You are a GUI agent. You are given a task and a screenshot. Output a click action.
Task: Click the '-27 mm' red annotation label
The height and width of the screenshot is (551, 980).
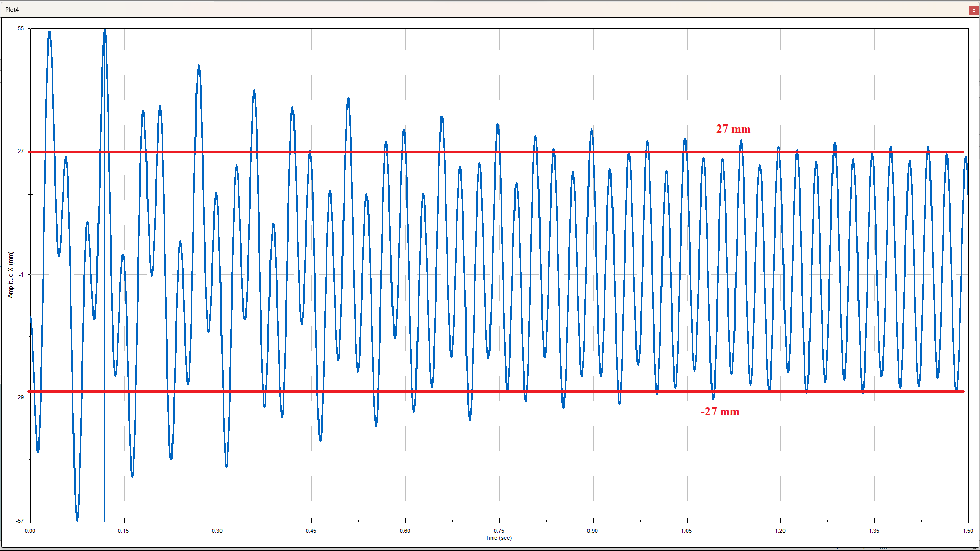click(720, 412)
